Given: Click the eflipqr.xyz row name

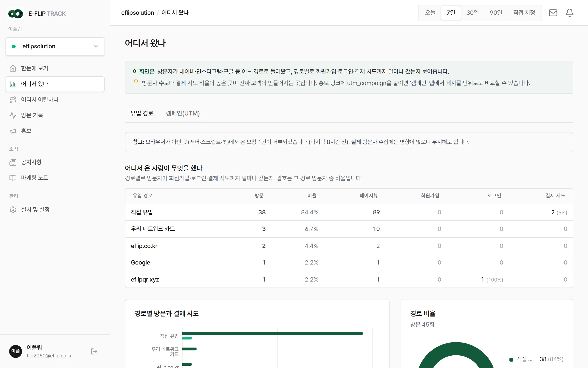Looking at the screenshot, I should [145, 280].
